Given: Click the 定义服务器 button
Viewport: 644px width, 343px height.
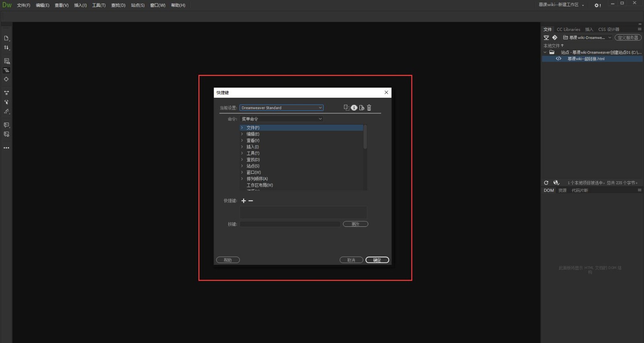Looking at the screenshot, I should coord(628,38).
